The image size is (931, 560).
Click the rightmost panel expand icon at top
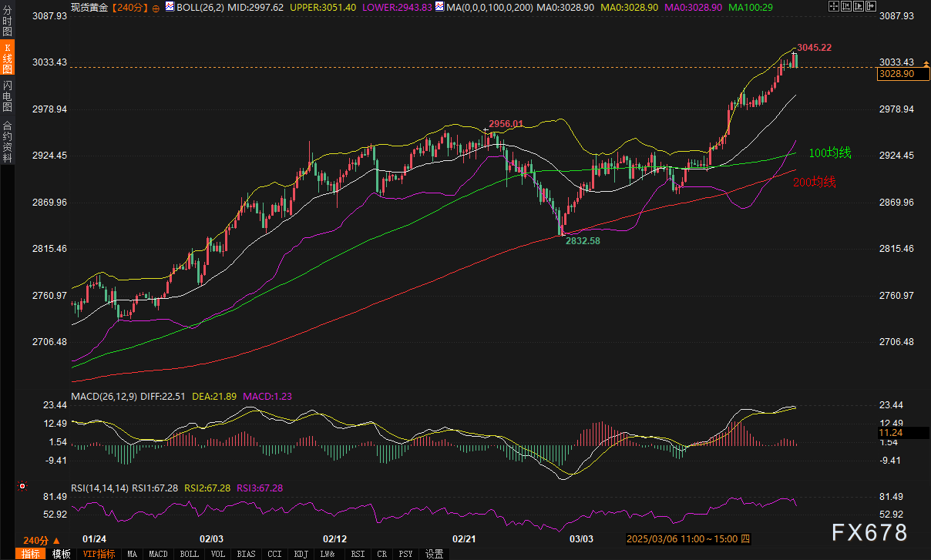click(870, 7)
